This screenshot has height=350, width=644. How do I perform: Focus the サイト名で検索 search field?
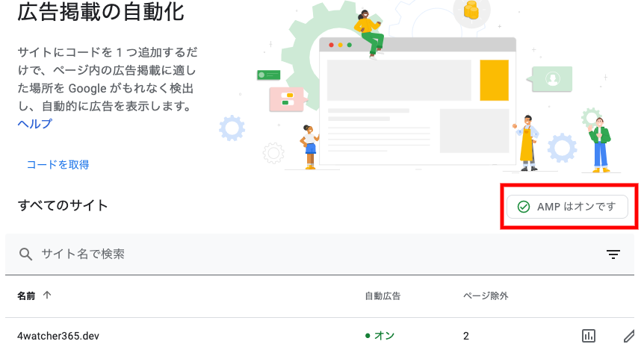[320, 254]
